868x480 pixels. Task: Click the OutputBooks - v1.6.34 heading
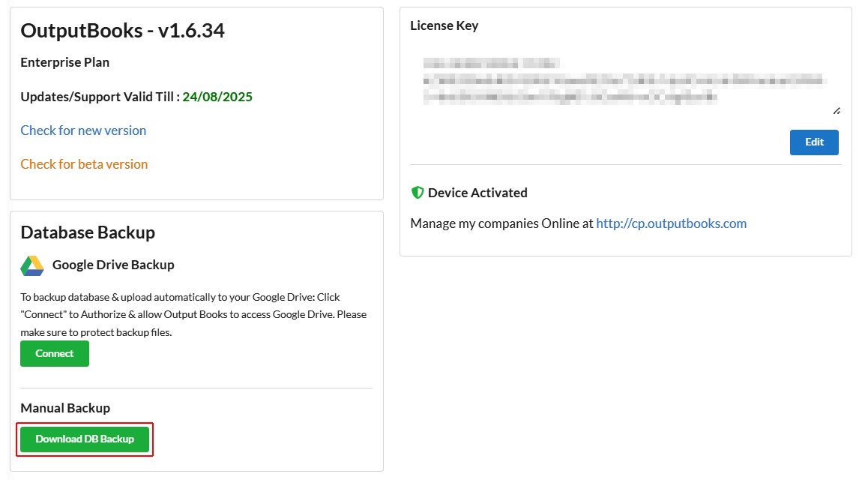(122, 31)
